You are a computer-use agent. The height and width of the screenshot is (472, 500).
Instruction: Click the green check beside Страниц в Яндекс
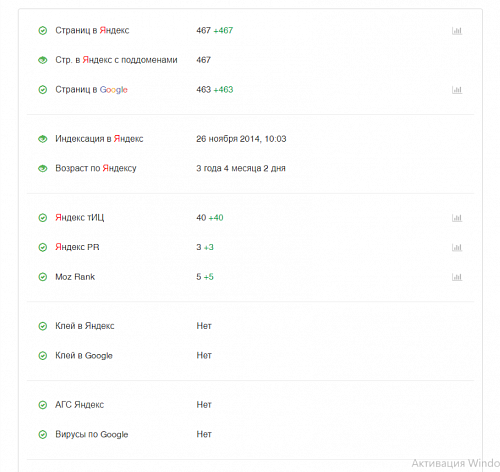(43, 31)
